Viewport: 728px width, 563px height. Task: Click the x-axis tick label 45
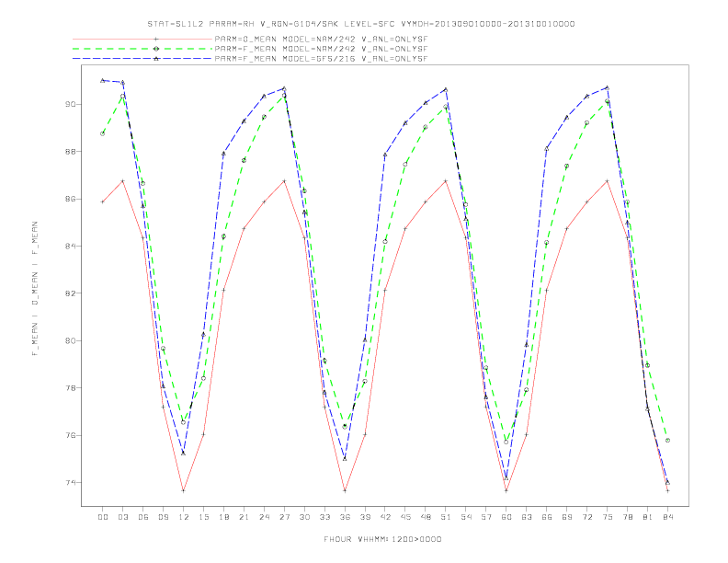(x=405, y=517)
